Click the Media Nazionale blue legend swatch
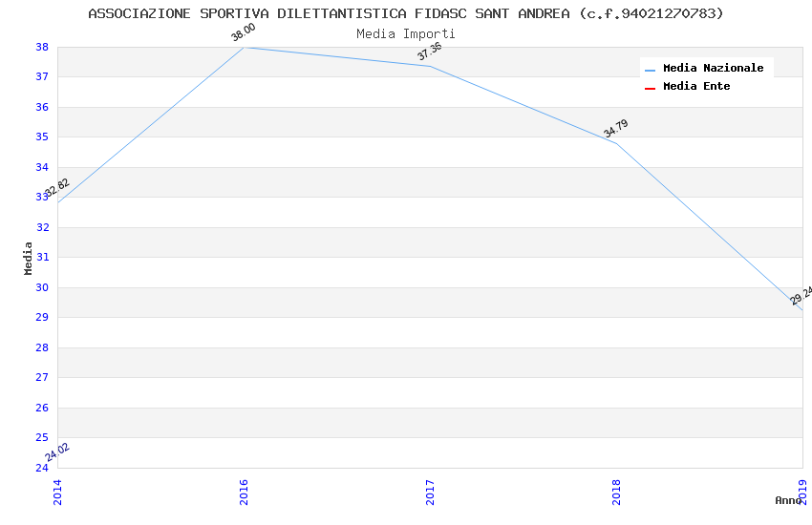This screenshot has height=525, width=812. (650, 70)
